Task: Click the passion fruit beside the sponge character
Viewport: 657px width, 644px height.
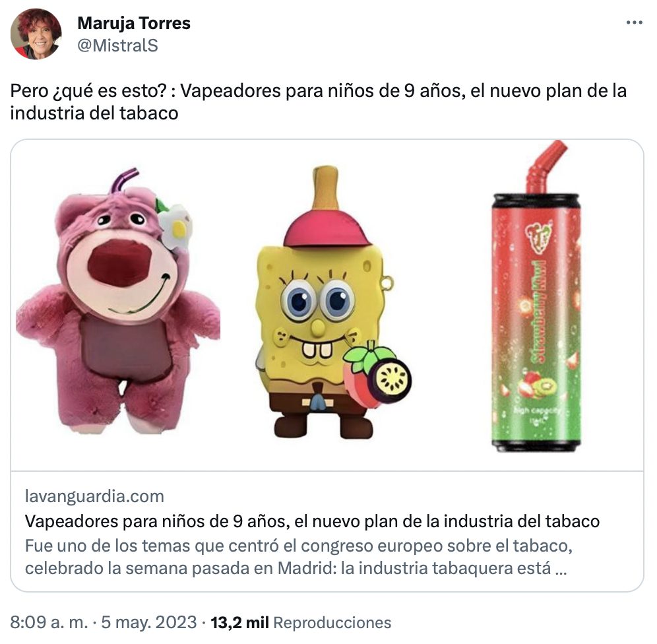Action: [x=377, y=373]
